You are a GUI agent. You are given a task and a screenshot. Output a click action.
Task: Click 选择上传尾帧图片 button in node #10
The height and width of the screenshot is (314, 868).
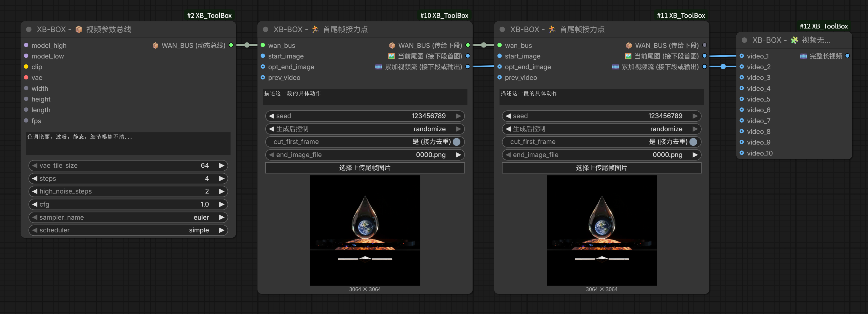pos(365,168)
